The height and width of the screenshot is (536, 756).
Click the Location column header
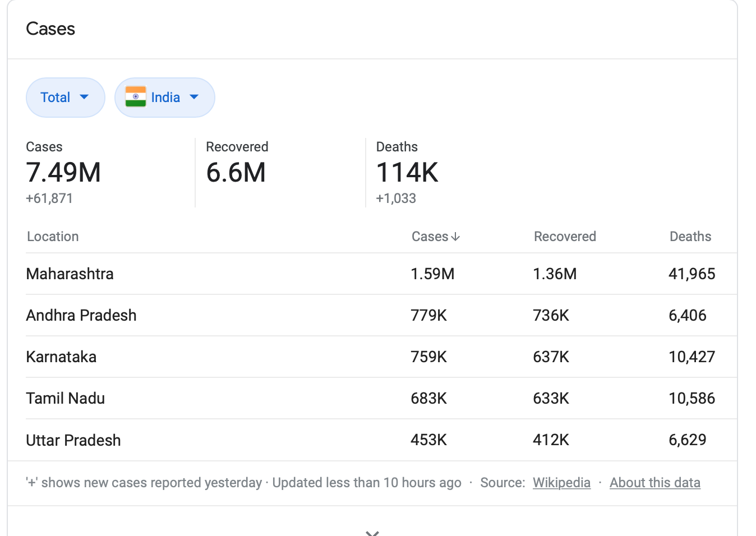[x=53, y=237]
